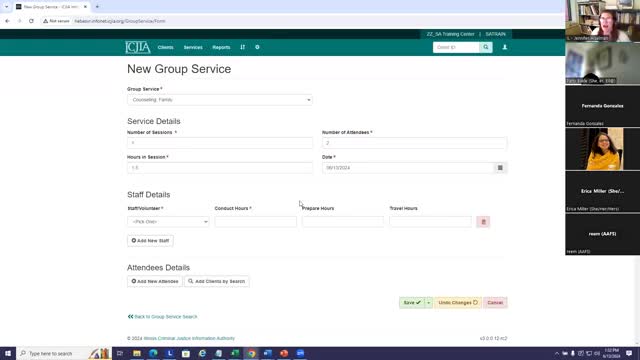Open the Clients menu
This screenshot has height=360, width=640.
[x=165, y=47]
